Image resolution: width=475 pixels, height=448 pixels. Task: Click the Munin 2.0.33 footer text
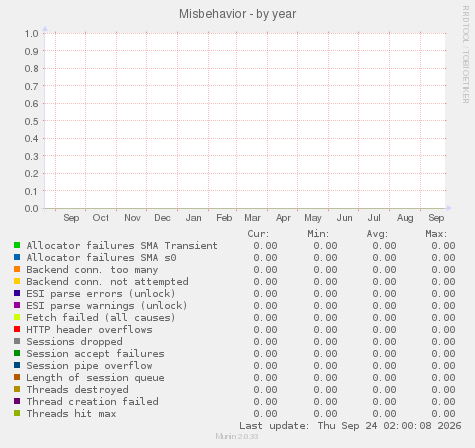(237, 436)
